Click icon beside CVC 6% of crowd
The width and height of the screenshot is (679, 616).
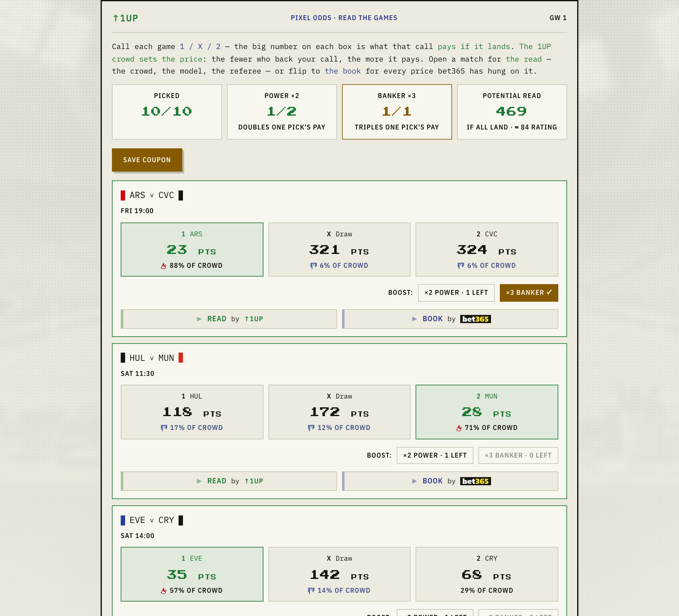[x=461, y=266]
